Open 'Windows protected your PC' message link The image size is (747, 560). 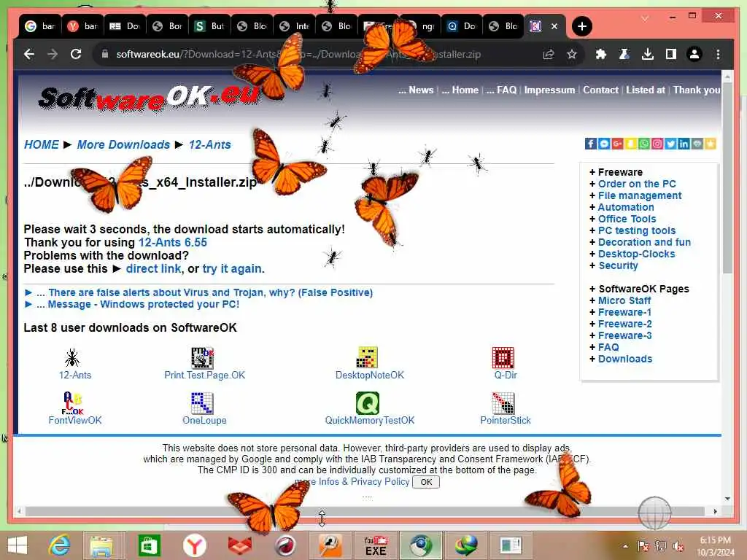click(144, 304)
